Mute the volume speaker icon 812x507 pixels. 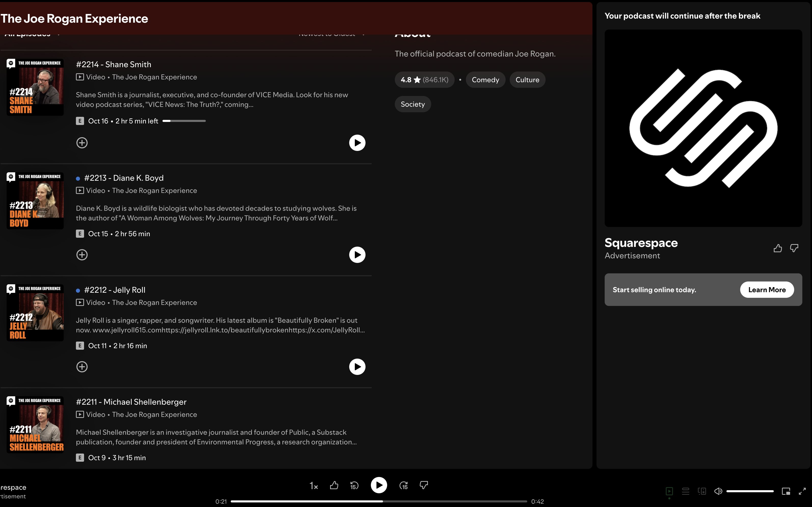coord(718,491)
